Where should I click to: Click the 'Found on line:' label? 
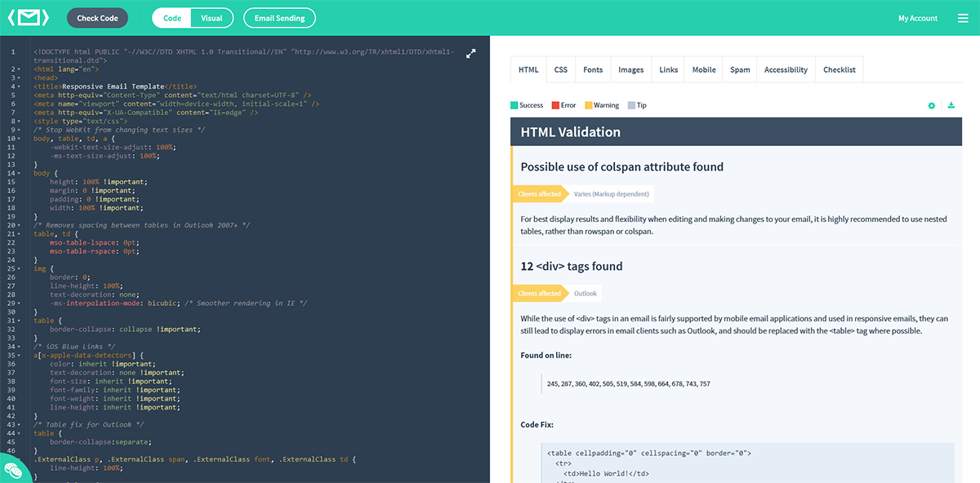(546, 356)
